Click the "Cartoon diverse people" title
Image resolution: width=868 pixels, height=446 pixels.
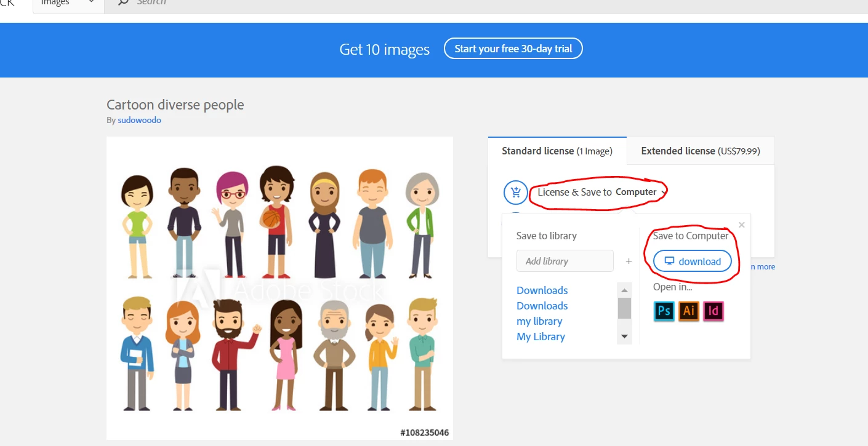[175, 105]
